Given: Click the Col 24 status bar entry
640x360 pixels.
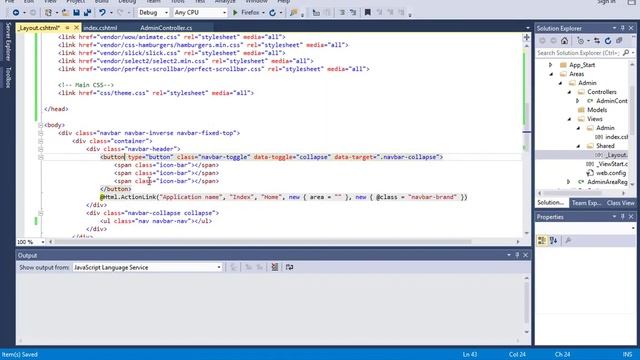Looking at the screenshot, I should tap(517, 354).
